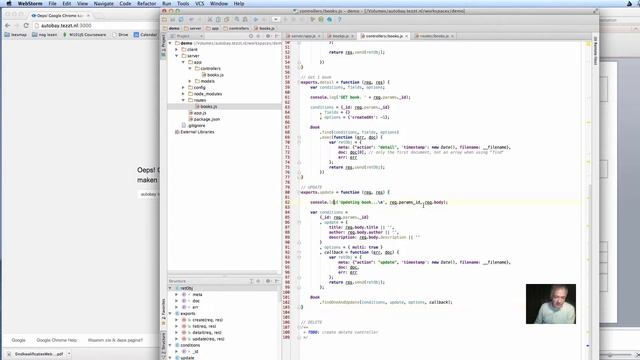Click the Paste toolbar icon

226,20
